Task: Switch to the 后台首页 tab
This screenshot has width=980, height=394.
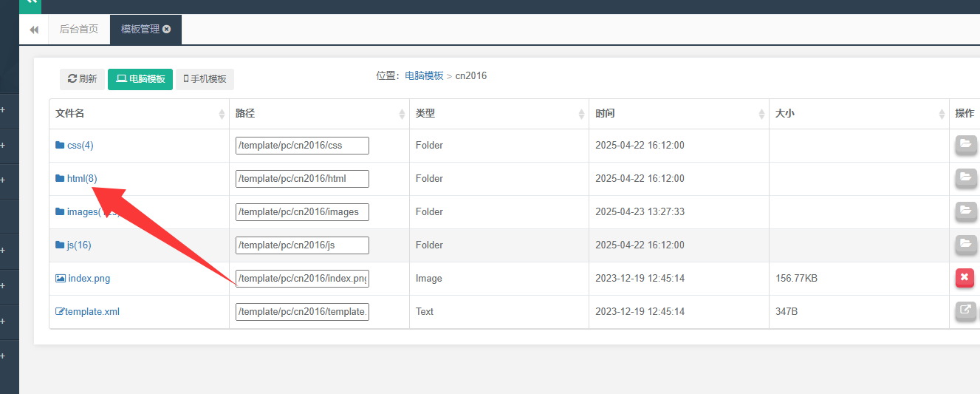Action: 79,30
